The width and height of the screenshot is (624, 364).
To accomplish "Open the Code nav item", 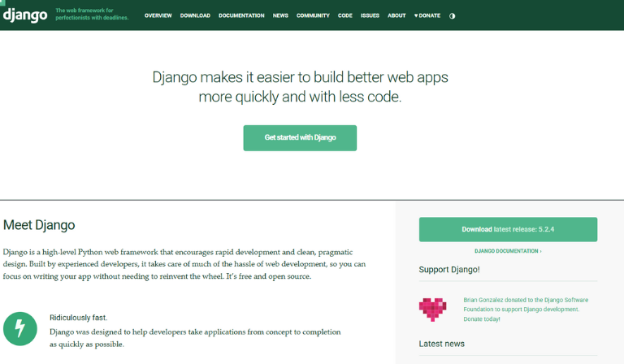I will [345, 15].
